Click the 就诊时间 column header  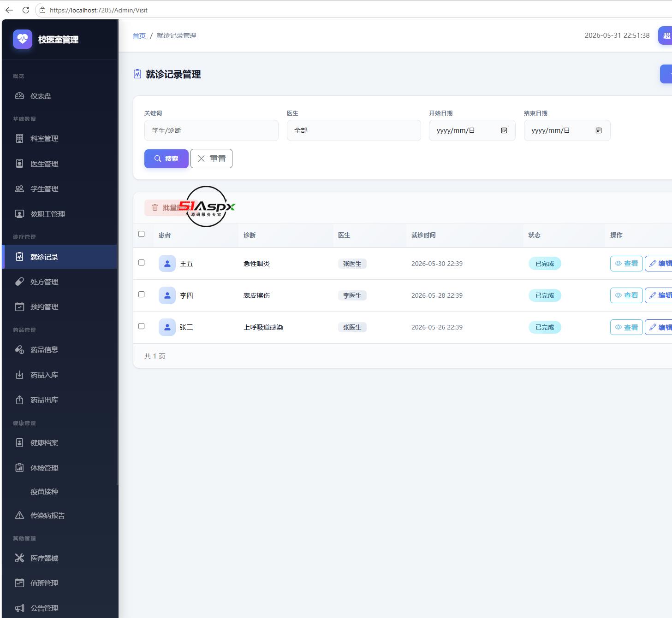(x=423, y=235)
